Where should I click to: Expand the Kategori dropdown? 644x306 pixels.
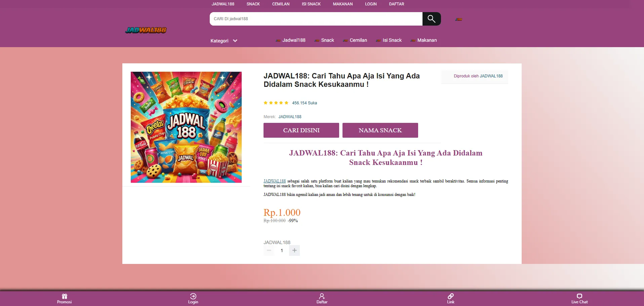tap(224, 41)
